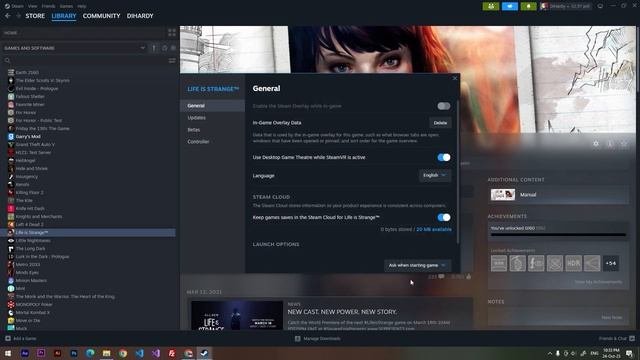Open the Dihardy account dropdown
The image size is (640, 360).
(x=565, y=6)
